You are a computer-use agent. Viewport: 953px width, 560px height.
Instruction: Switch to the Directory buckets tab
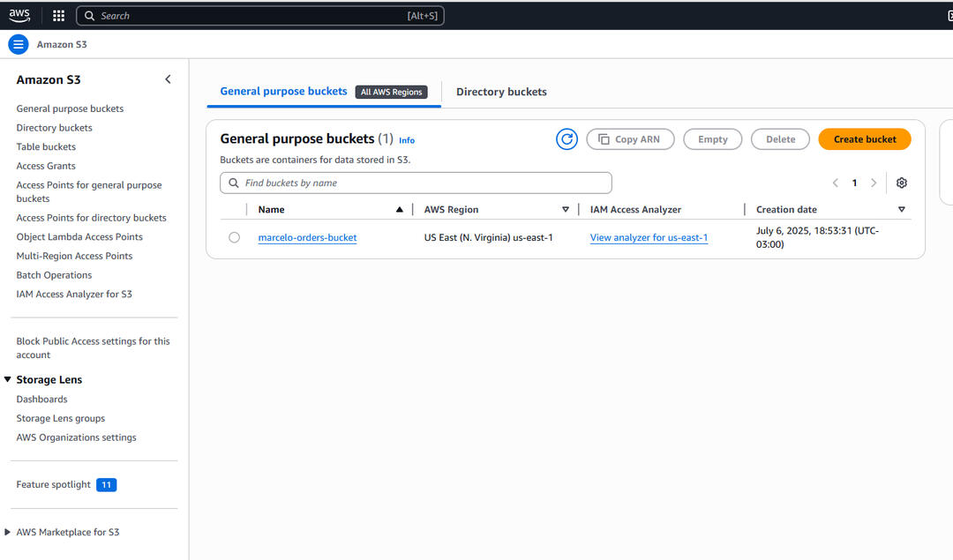501,92
